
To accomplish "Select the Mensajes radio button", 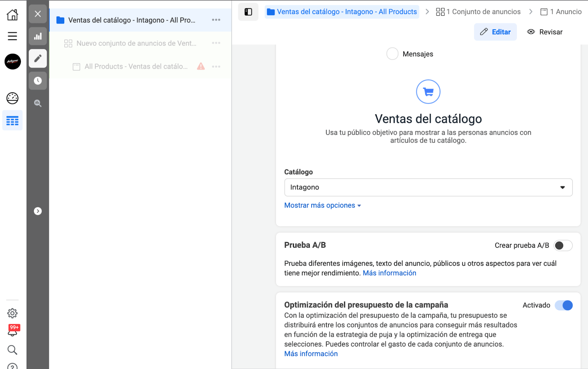I will (392, 54).
